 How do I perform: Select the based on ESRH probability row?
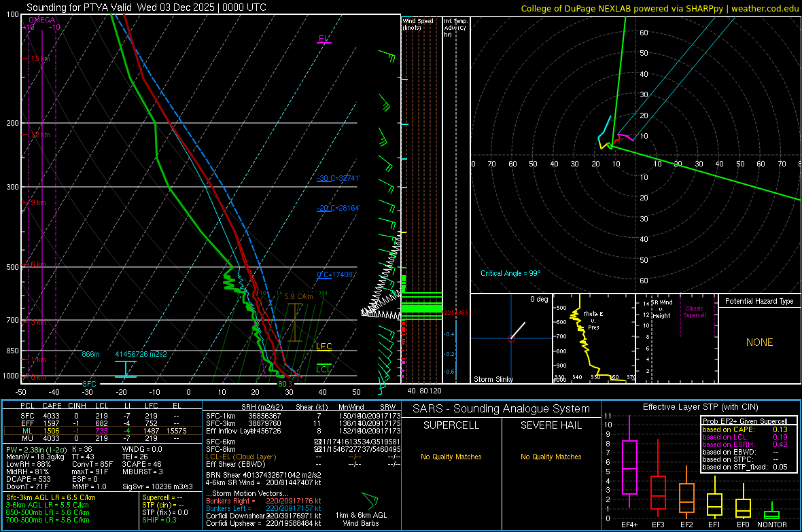click(x=745, y=444)
